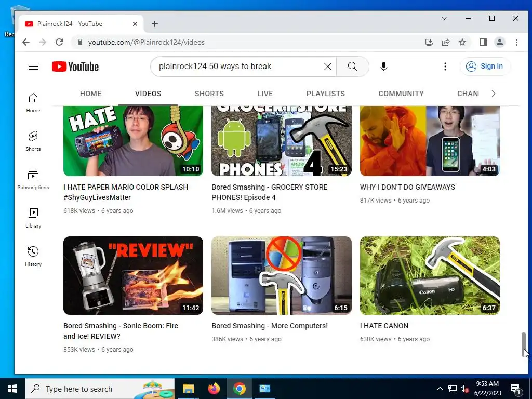Close the Plainrock124 - YouTube tab
The image size is (532, 399).
click(x=135, y=24)
